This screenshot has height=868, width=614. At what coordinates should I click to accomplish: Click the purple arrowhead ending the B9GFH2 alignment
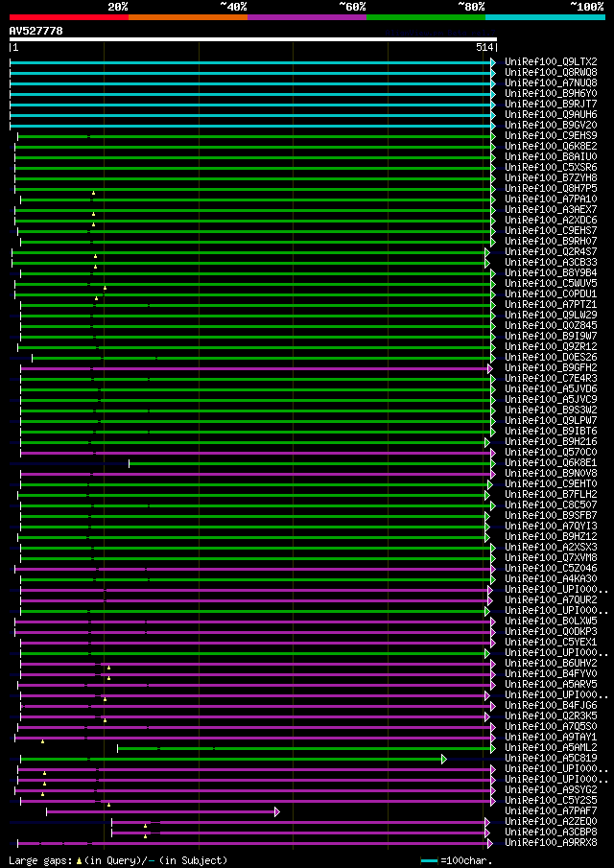click(490, 368)
